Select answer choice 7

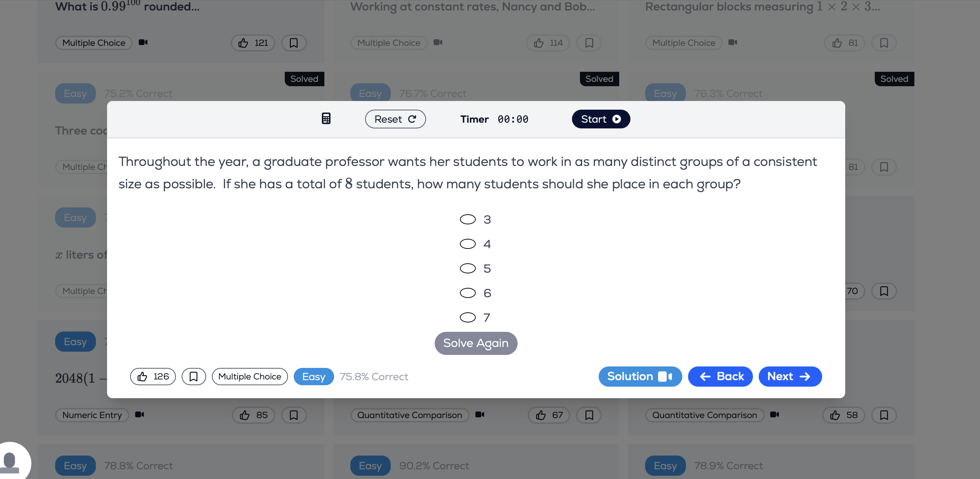coord(467,317)
